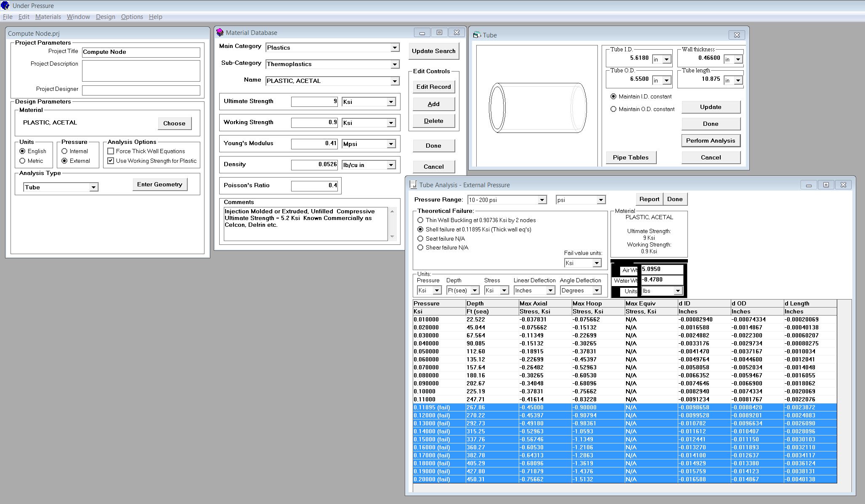This screenshot has width=865, height=504.
Task: Select Maintain I.D. constant option
Action: point(613,96)
